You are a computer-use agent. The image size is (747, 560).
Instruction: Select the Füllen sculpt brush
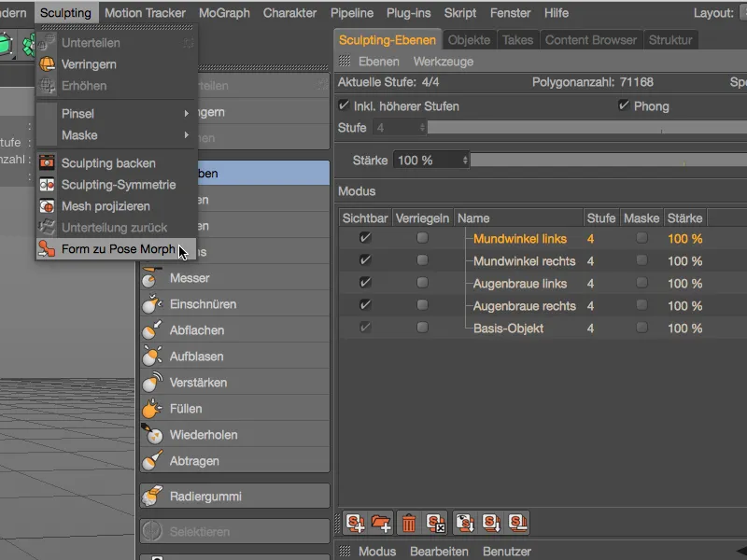235,409
